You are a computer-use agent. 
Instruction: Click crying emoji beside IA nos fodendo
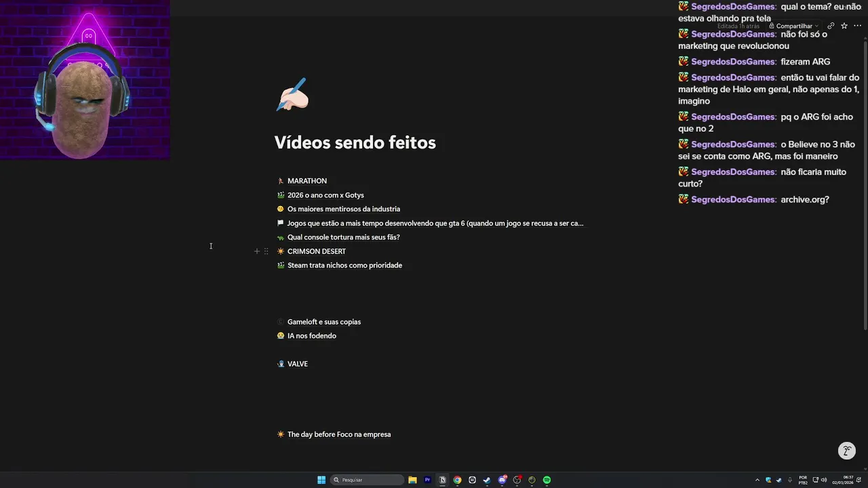tap(281, 336)
